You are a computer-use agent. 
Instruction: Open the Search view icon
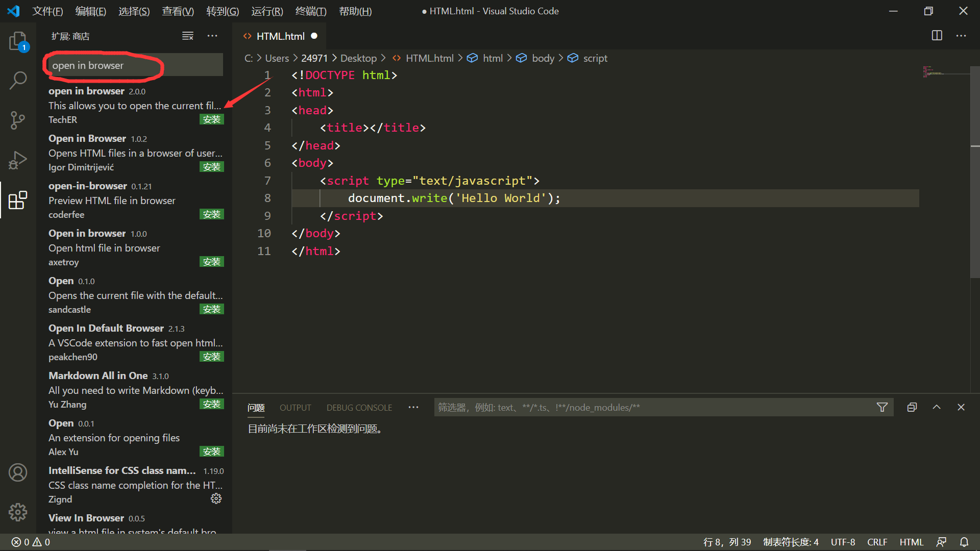18,80
